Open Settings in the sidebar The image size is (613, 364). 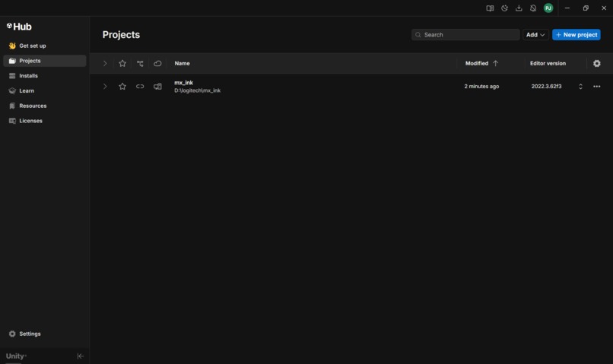pos(45,334)
